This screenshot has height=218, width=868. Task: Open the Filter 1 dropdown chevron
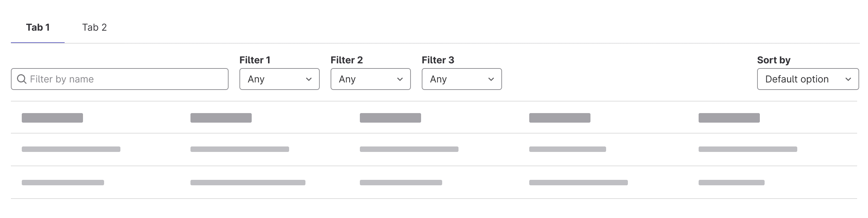309,79
